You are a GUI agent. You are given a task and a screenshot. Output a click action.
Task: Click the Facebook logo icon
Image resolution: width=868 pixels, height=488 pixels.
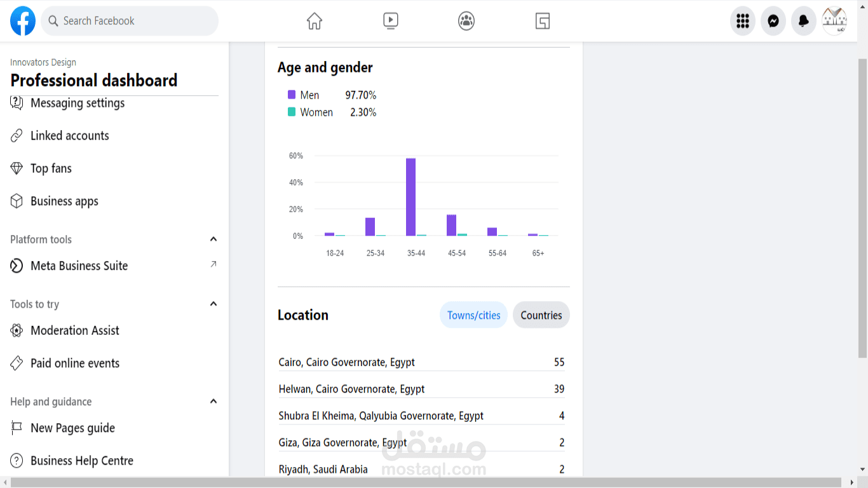(23, 21)
